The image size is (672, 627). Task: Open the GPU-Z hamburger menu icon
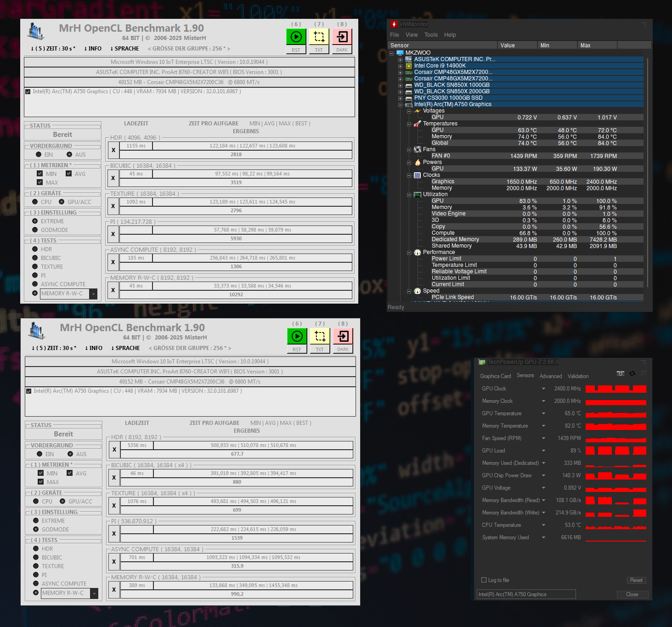(x=644, y=373)
